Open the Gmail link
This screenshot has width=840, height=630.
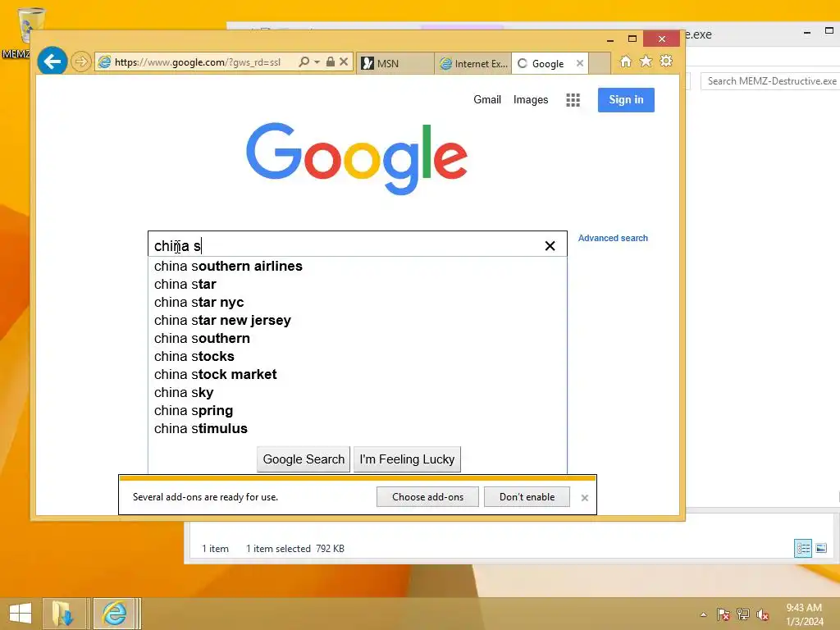pos(487,99)
